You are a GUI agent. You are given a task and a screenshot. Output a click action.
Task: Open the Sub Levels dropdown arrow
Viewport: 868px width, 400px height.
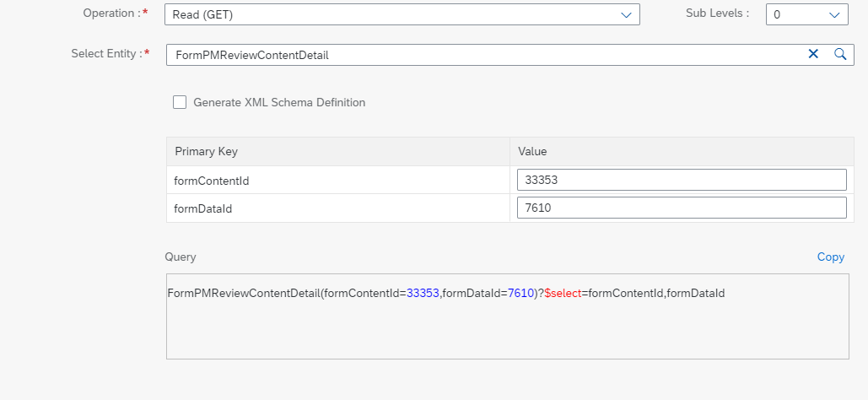(834, 15)
